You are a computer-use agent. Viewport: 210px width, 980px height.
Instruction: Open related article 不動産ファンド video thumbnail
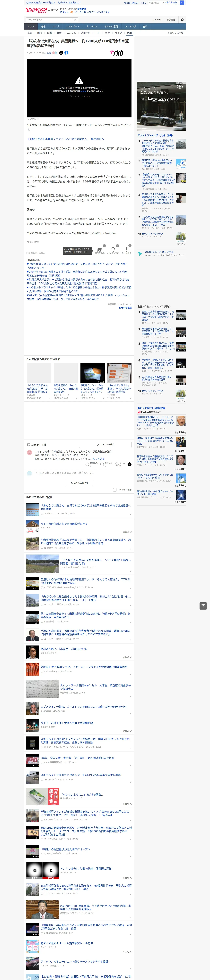pyautogui.click(x=92, y=373)
